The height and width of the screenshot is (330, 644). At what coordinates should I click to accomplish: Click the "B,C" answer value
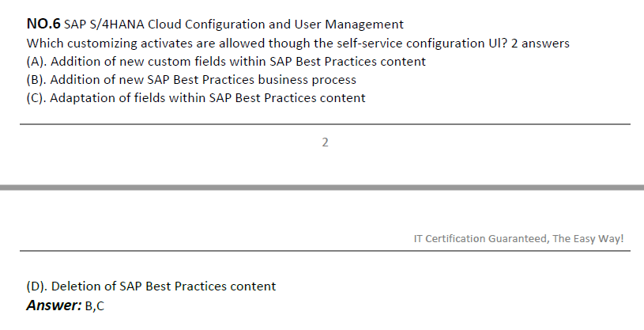pos(94,305)
